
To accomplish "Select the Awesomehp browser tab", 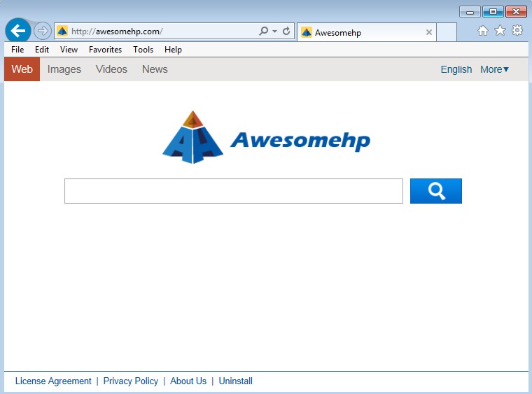I will (x=366, y=32).
